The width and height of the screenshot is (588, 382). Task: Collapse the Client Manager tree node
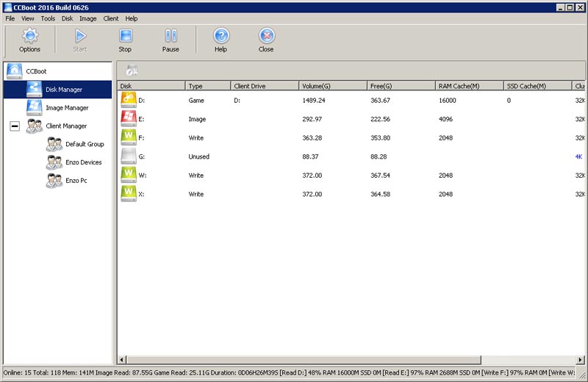(14, 126)
